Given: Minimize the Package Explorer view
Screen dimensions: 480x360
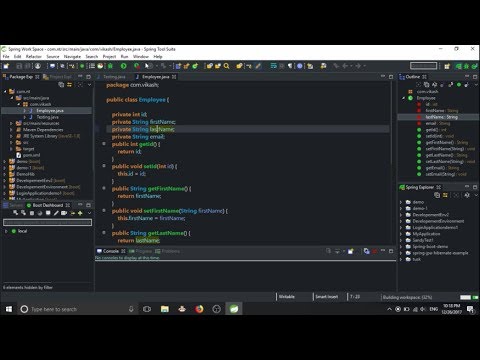Looking at the screenshot, I should tap(80, 77).
